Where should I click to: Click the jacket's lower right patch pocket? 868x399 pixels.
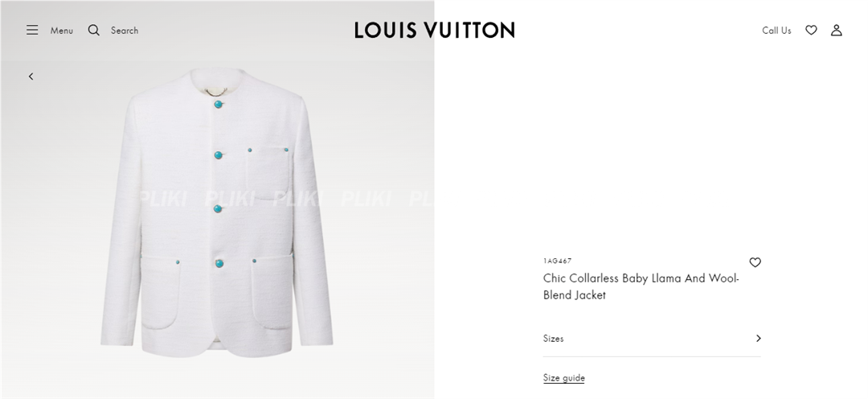click(x=272, y=294)
